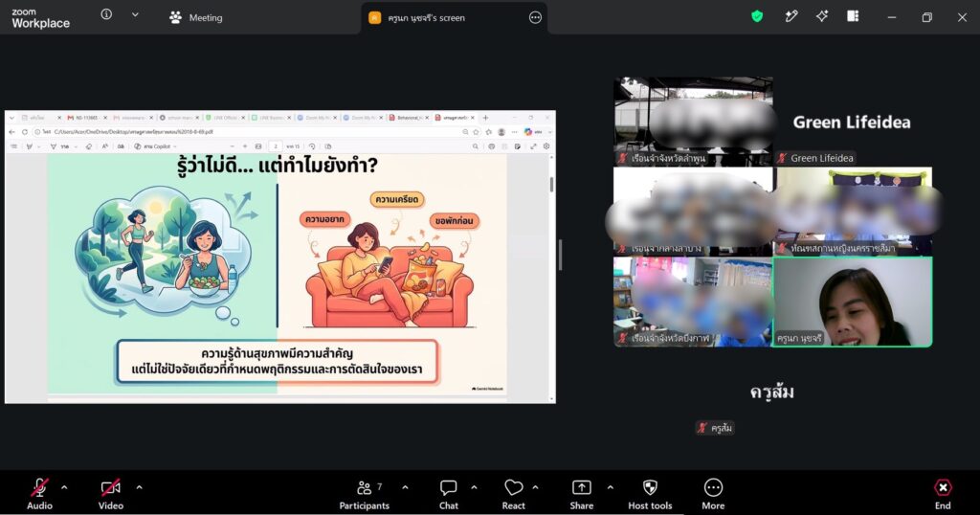Viewport: 980px width, 515px height.
Task: Select the เรือนจำจังหวัดลำพูน video tile
Action: [693, 122]
